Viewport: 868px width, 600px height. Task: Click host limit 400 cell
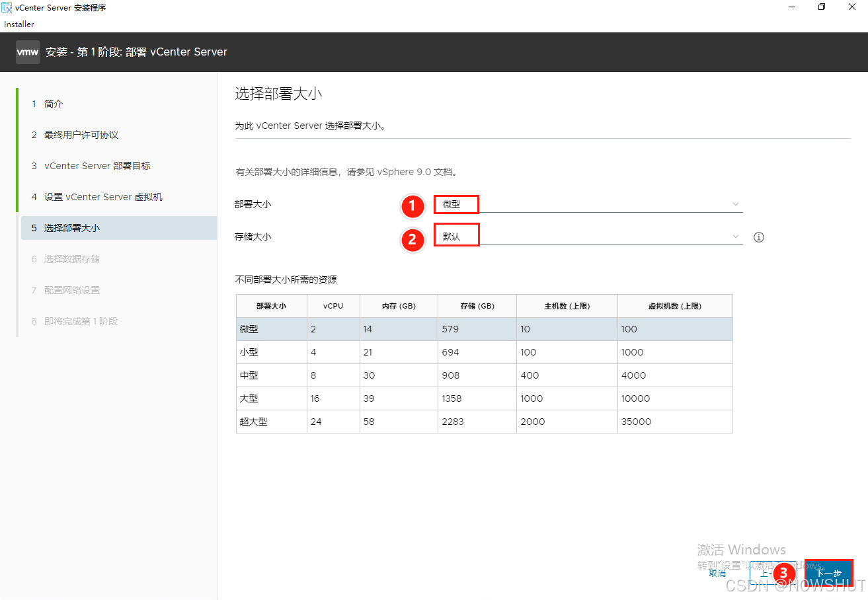tap(567, 375)
